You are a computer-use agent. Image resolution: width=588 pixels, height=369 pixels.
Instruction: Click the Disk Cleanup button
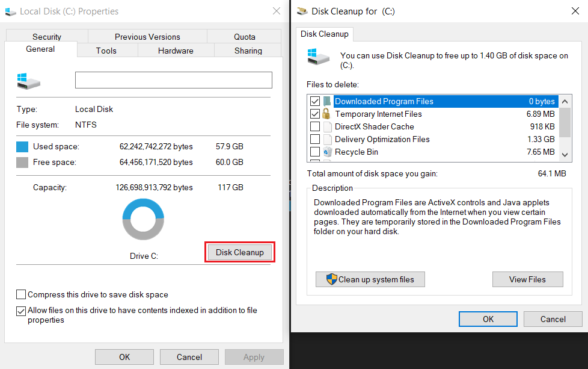(239, 251)
